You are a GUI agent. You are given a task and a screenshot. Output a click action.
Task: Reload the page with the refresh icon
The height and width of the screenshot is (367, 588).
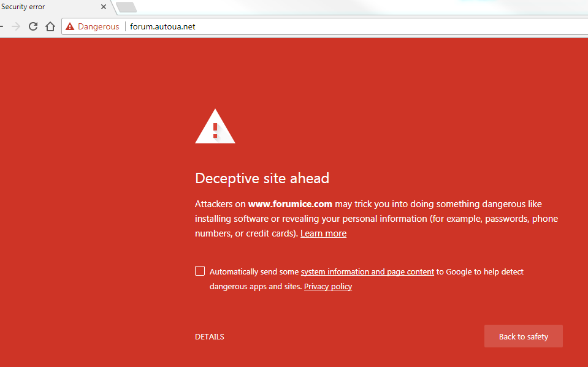coord(33,26)
